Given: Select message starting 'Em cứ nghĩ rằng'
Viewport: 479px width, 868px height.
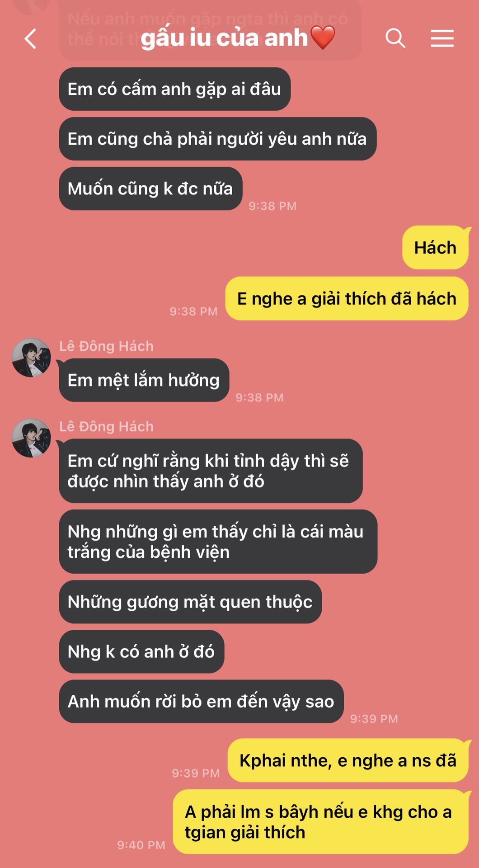Looking at the screenshot, I should pos(211,471).
